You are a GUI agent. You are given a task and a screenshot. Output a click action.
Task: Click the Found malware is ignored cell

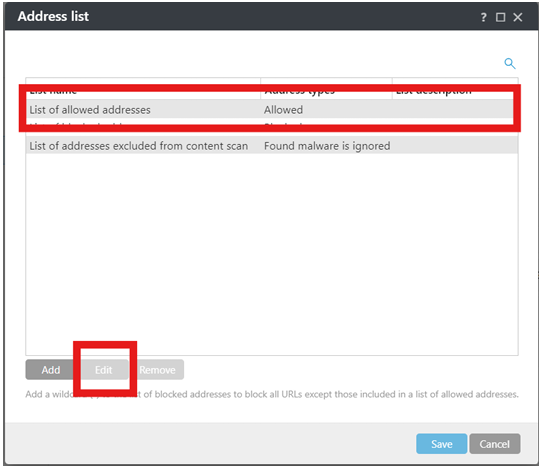point(326,146)
